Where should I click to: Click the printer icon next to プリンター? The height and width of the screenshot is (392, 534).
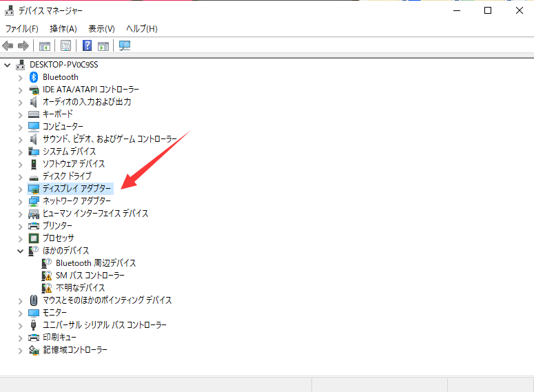(34, 226)
